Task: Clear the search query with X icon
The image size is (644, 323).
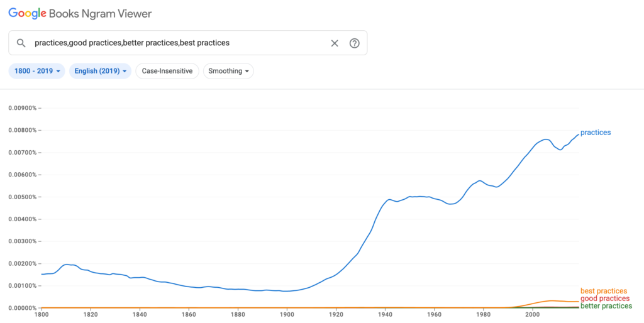Action: (x=335, y=43)
